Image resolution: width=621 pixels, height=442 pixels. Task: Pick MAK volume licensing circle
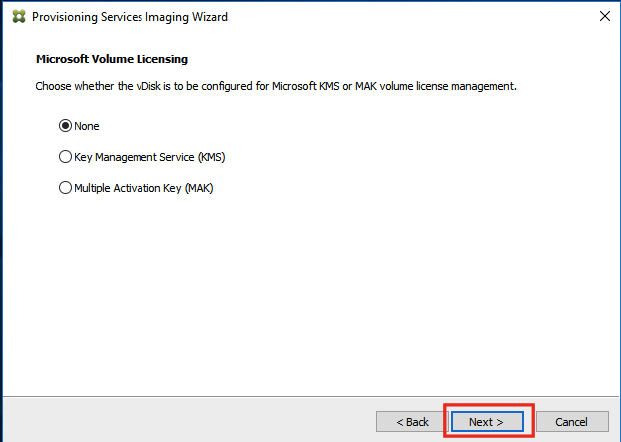pyautogui.click(x=65, y=188)
